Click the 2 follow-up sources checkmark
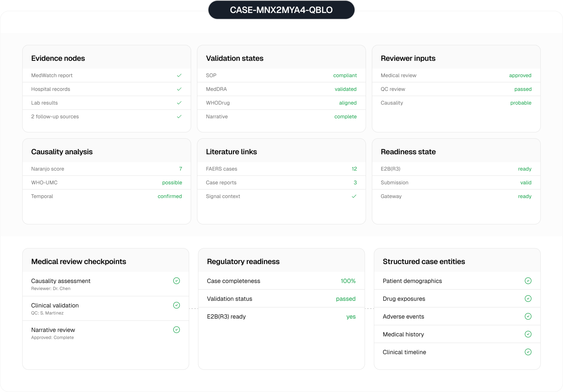 pos(179,117)
